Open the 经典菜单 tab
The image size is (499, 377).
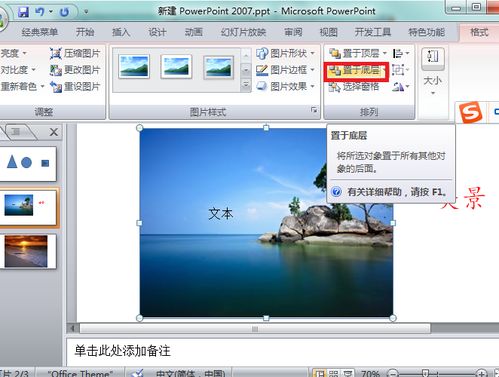(40, 32)
